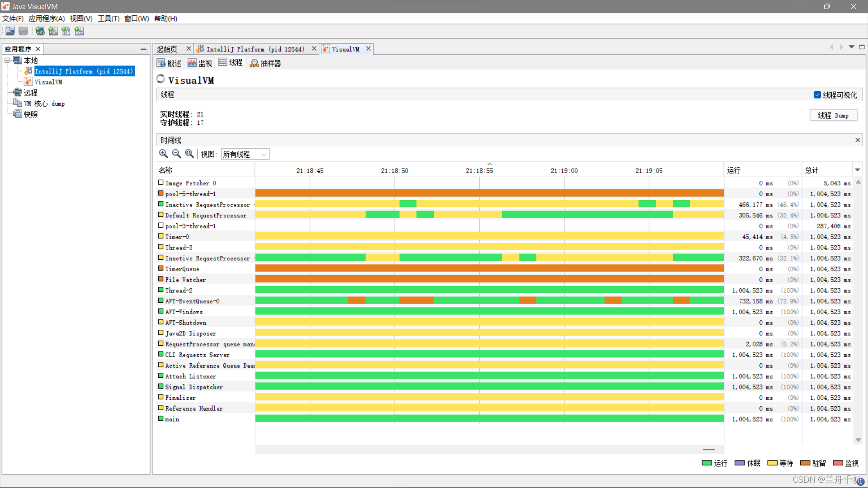Viewport: 868px width, 488px height.
Task: Collapse the 本地 tree node
Action: 7,60
